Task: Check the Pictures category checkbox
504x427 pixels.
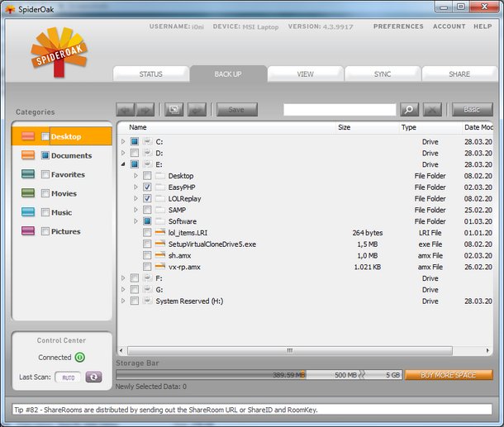Action: pos(45,231)
